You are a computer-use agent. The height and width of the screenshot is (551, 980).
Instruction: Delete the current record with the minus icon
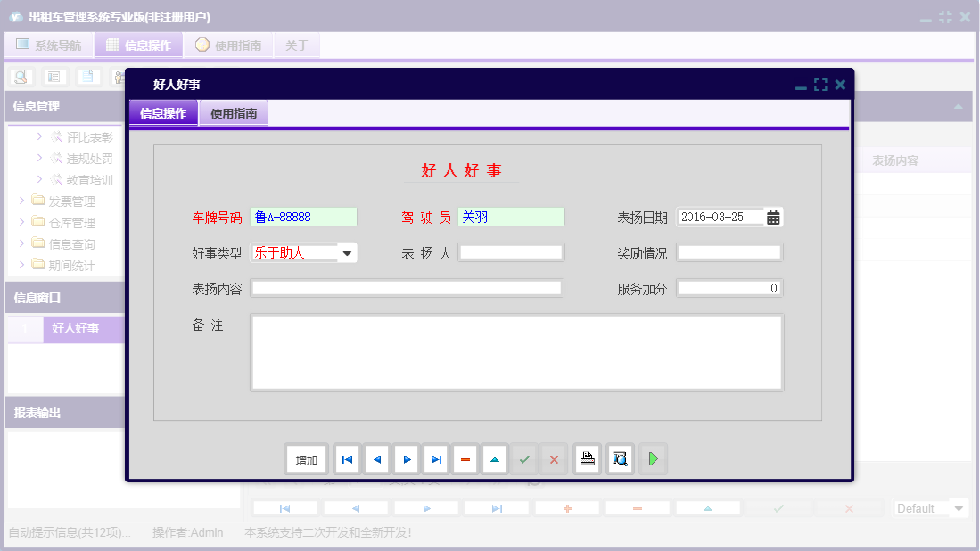pyautogui.click(x=465, y=458)
